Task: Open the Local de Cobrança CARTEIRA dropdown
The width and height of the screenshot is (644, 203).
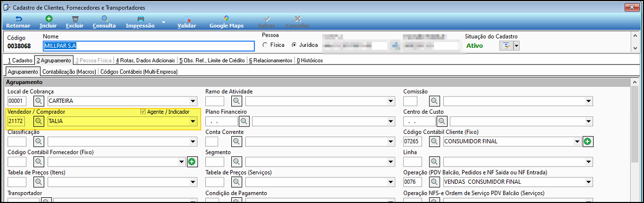Action: pyautogui.click(x=193, y=101)
